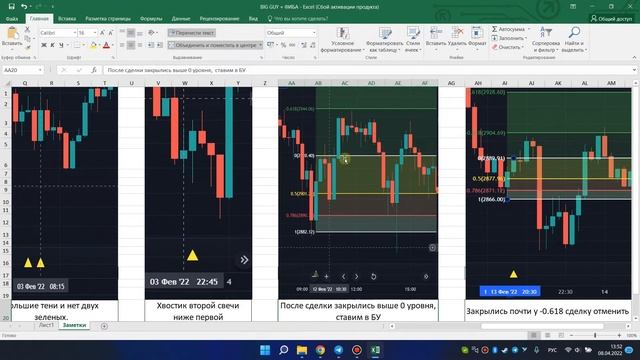Open the Очистить clear dropdown
Screen dimensions: 640x360
pos(507,47)
